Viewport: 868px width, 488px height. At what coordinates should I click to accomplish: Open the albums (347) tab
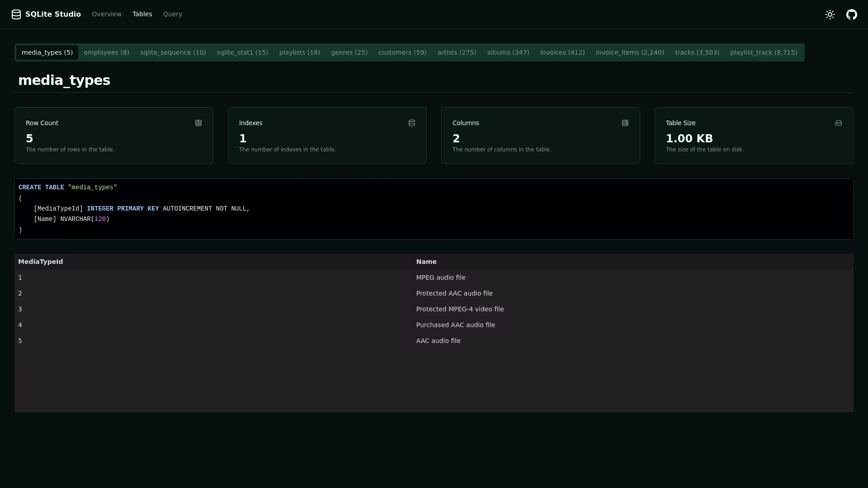click(x=508, y=52)
